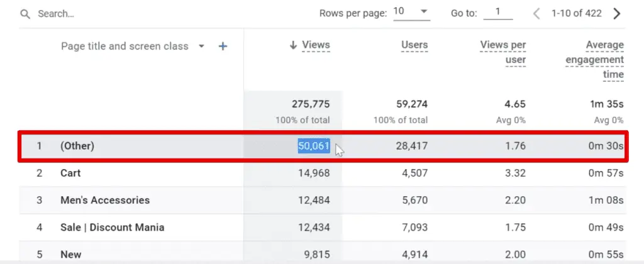Go to next page of results
Viewport: 644px width, 264px height.
(x=617, y=14)
